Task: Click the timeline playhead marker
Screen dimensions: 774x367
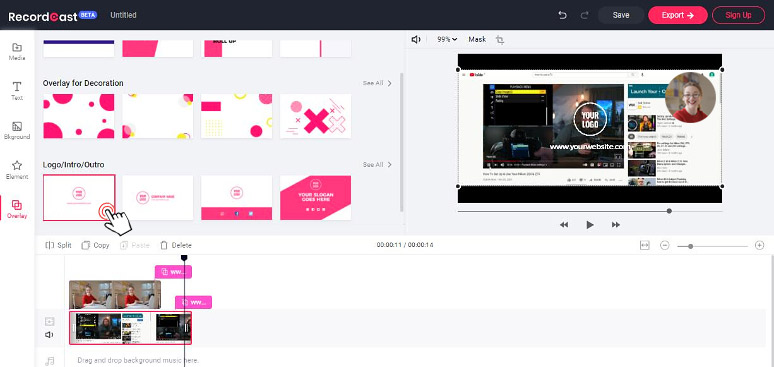Action: pyautogui.click(x=184, y=258)
